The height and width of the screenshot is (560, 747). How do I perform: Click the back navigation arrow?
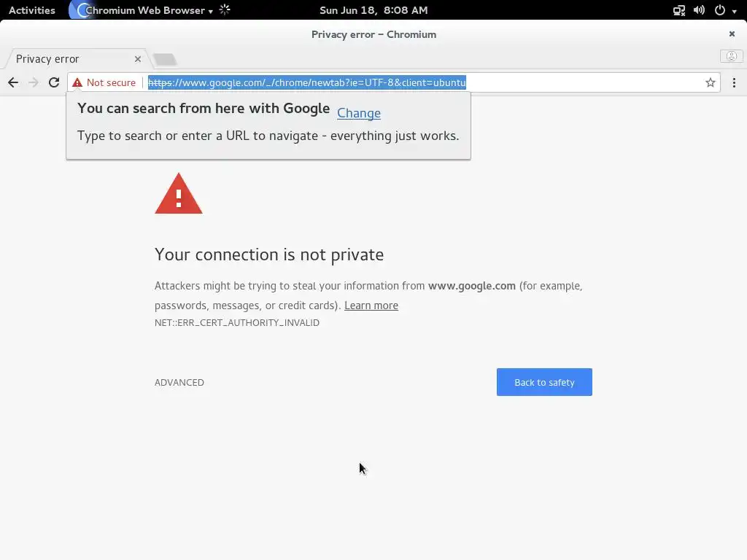(13, 82)
